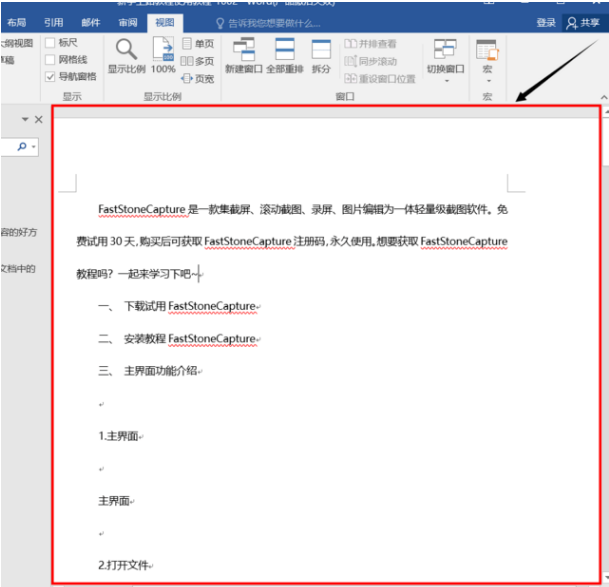Switch to 多页 multiple pages view
609x587 pixels.
(198, 61)
